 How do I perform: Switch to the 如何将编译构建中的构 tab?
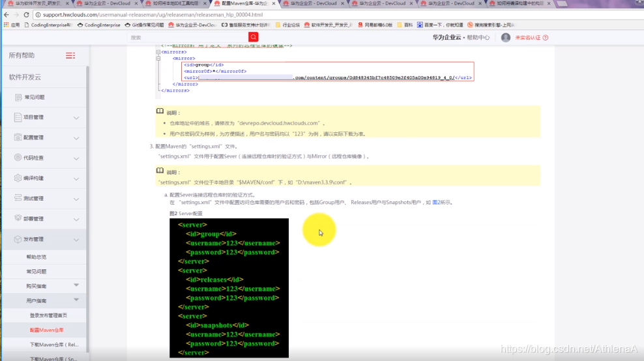click(520, 3)
